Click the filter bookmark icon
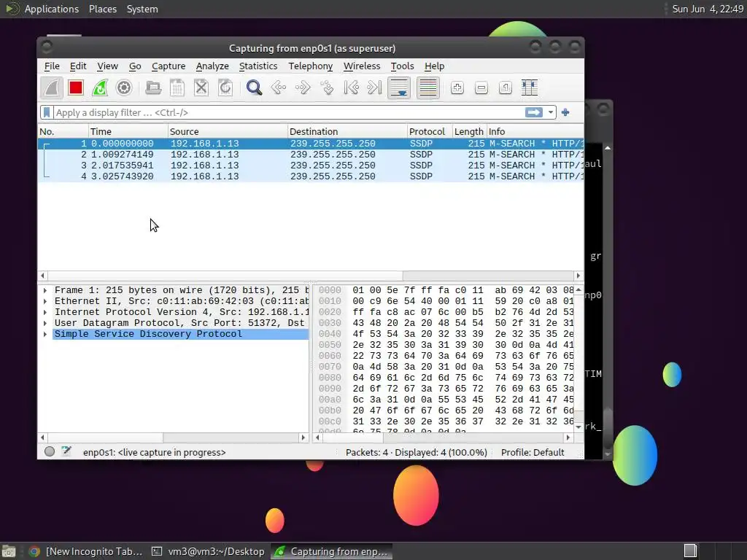Viewport: 747px width, 560px height. point(47,113)
